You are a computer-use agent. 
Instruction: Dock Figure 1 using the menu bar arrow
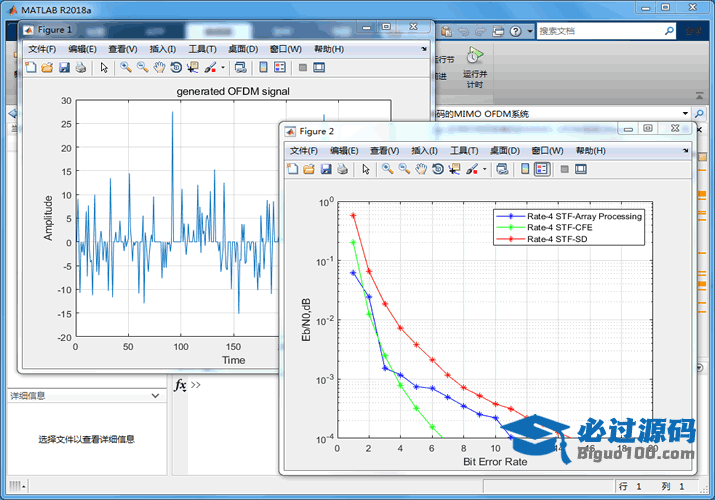(x=424, y=49)
